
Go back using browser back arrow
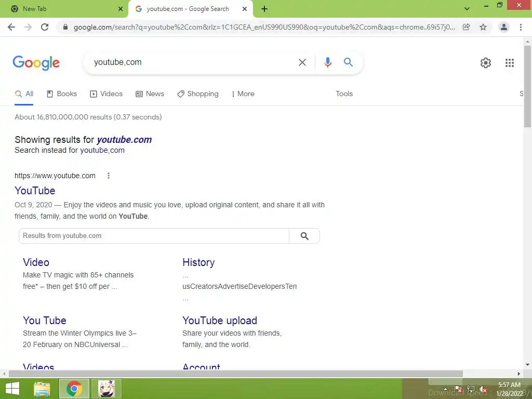11,27
